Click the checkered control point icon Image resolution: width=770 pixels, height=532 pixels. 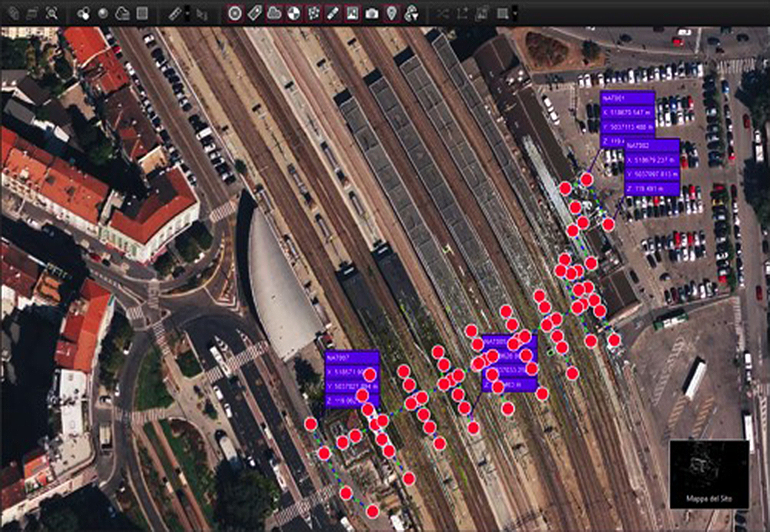click(x=293, y=13)
